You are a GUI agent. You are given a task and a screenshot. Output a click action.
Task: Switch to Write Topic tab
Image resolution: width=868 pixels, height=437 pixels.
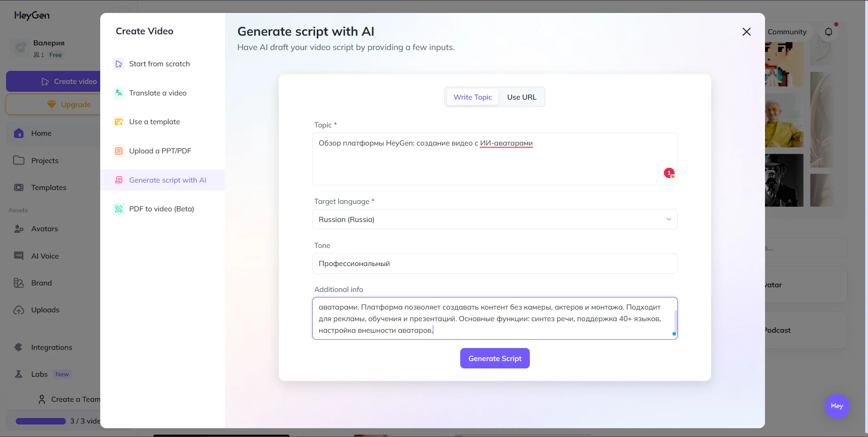point(473,97)
